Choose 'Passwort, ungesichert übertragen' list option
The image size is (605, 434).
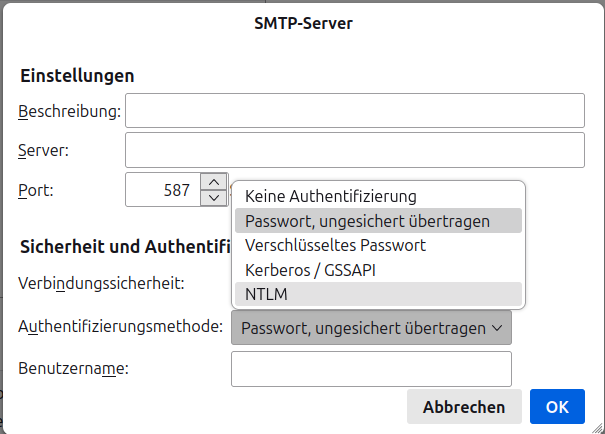click(x=367, y=221)
